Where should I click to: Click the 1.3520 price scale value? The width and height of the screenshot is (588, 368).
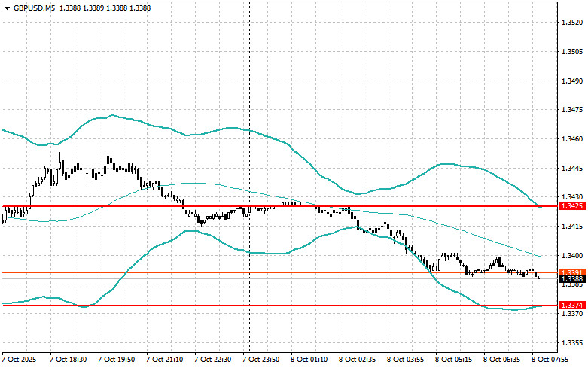pyautogui.click(x=572, y=23)
